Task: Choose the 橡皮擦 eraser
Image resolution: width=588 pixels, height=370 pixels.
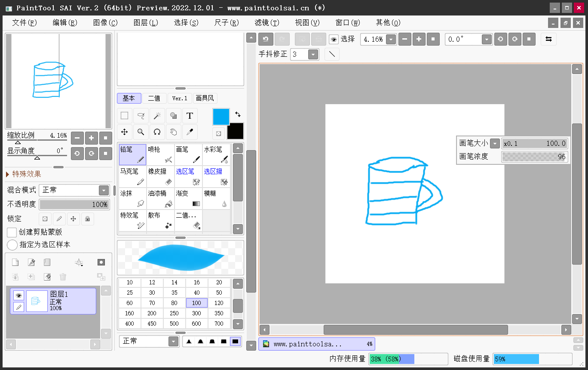Action: point(160,177)
